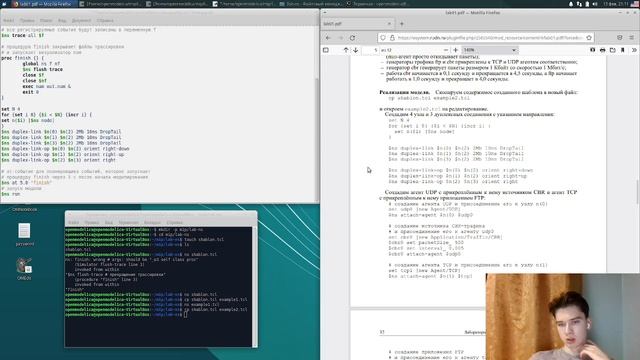The image size is (640, 360).
Task: Save the PDF document
Action: [613, 50]
